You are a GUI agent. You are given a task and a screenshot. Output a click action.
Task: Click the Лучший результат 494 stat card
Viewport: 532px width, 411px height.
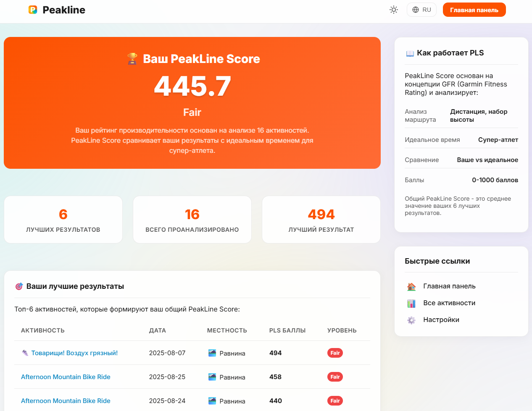(x=321, y=220)
